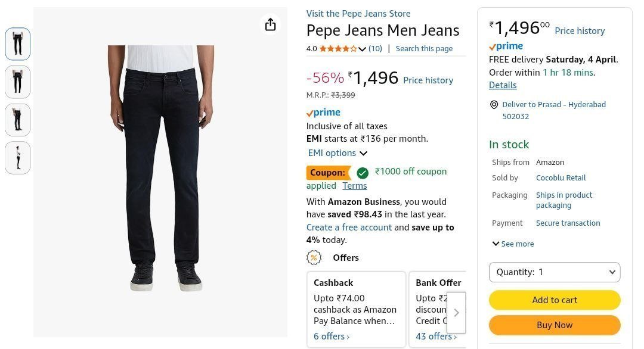Image resolution: width=644 pixels, height=349 pixels.
Task: Click the Add to cart button
Action: click(555, 300)
